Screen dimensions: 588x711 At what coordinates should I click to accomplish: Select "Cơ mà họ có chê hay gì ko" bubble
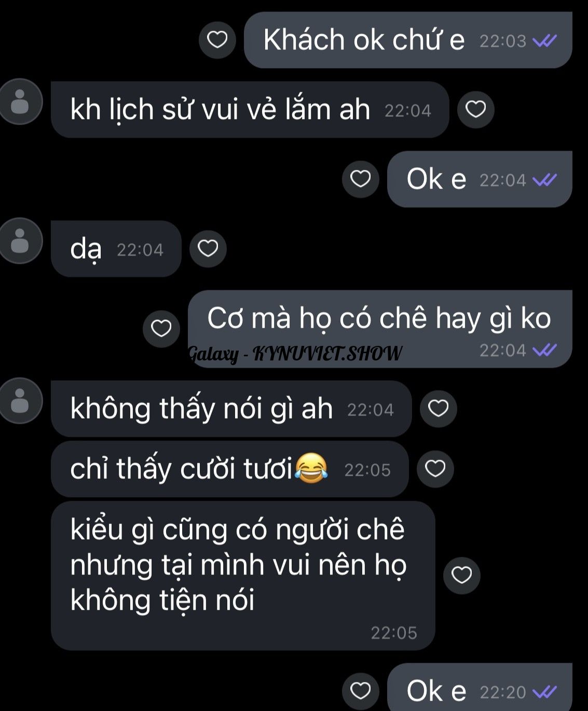[380, 329]
